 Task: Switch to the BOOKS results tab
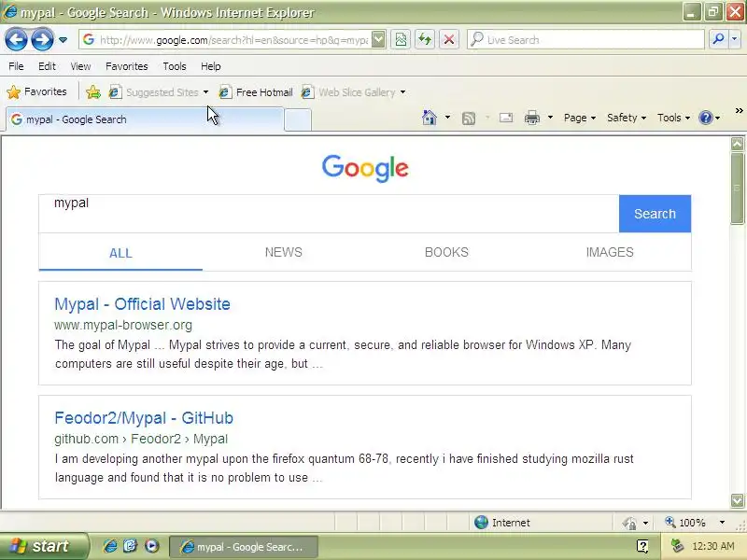coord(446,252)
